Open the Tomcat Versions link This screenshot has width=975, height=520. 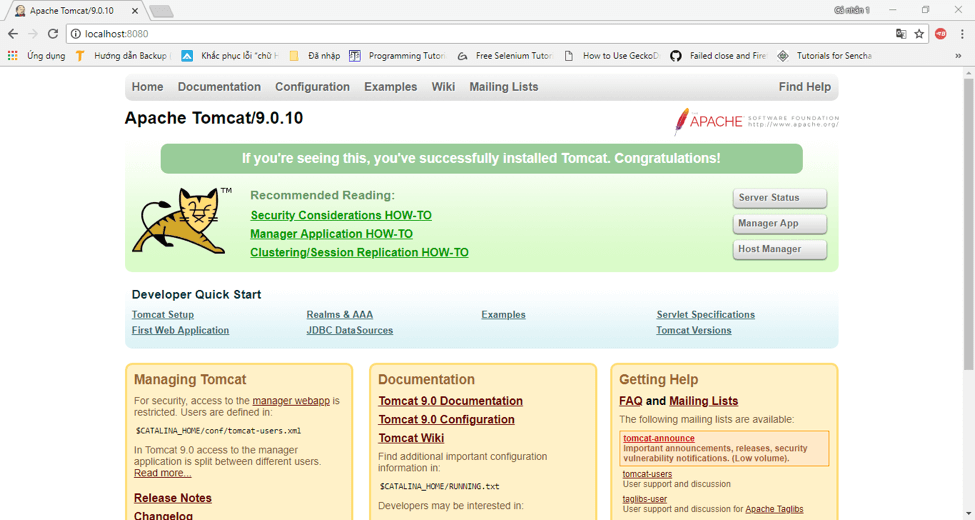[694, 330]
